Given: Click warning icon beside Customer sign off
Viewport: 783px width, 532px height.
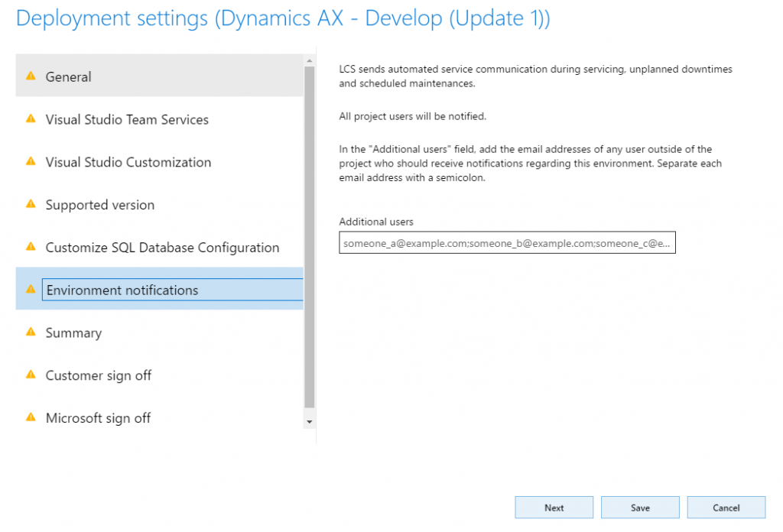Looking at the screenshot, I should [x=31, y=375].
